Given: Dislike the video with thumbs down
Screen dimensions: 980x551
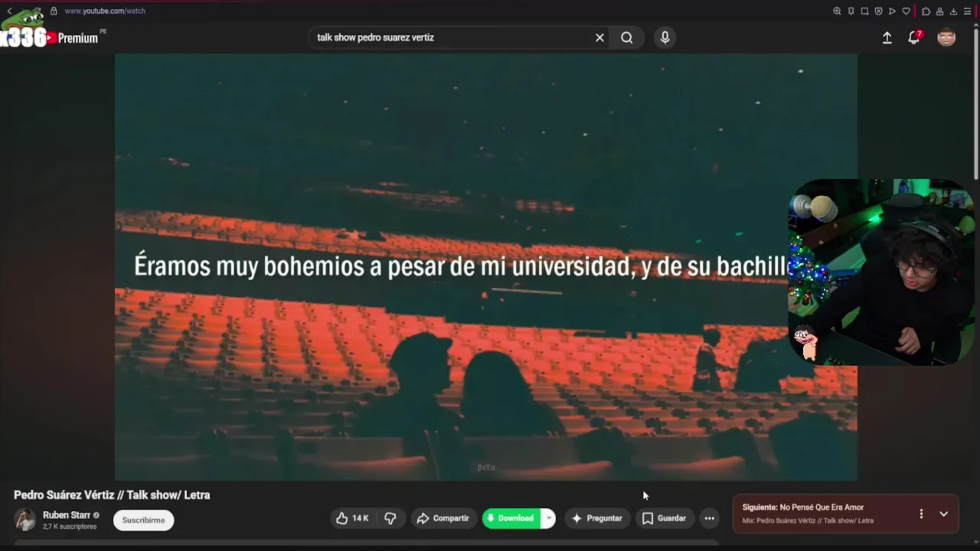Looking at the screenshot, I should [390, 518].
